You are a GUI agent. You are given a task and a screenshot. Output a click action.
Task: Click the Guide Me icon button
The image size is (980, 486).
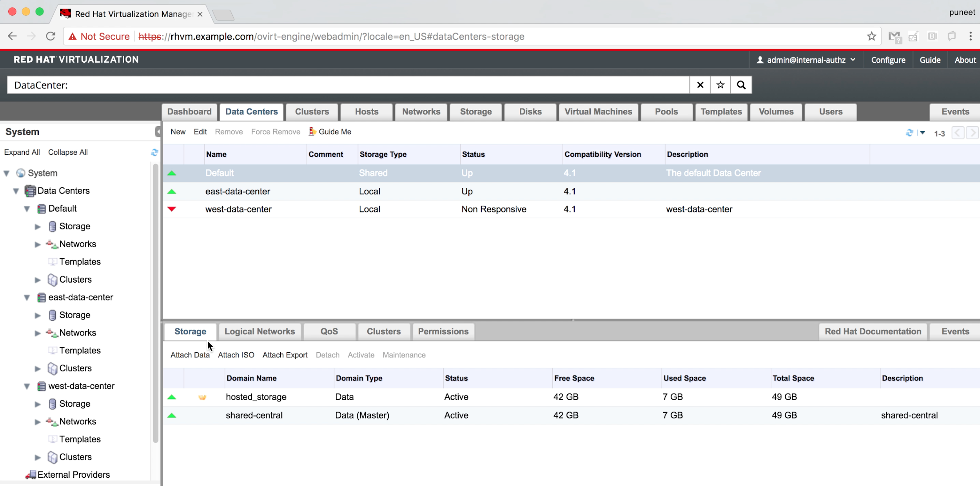(312, 132)
